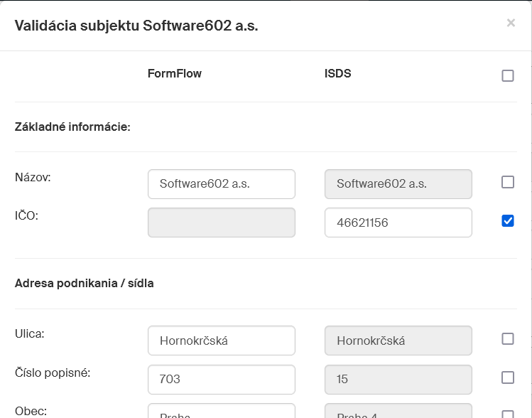Edit the FormFlow Ulica field
The height and width of the screenshot is (418, 532).
coord(222,341)
